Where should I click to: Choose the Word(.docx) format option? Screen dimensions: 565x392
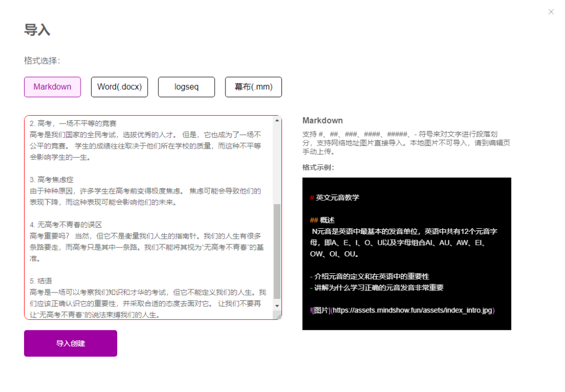click(119, 87)
